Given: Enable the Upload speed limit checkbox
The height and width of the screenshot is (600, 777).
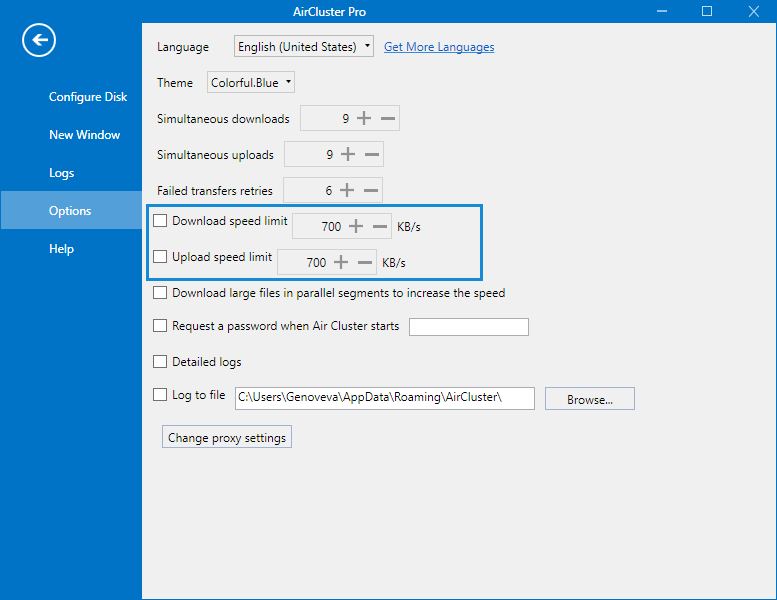Looking at the screenshot, I should (x=160, y=257).
